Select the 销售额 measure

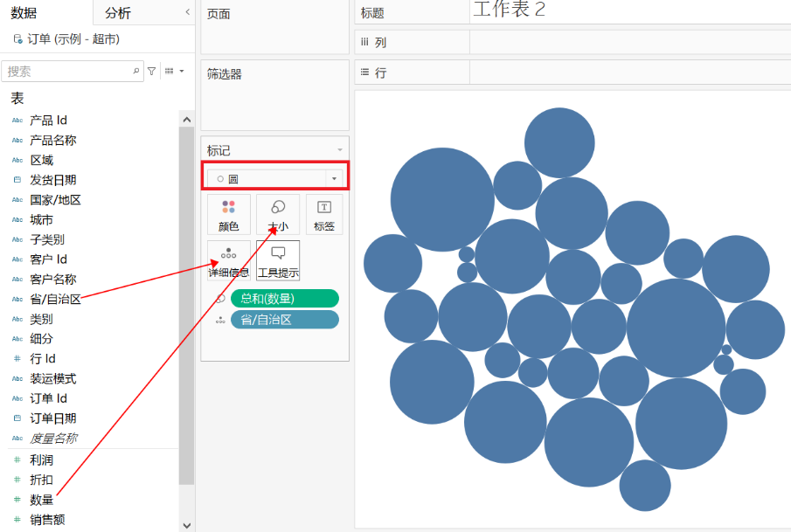pos(47,520)
